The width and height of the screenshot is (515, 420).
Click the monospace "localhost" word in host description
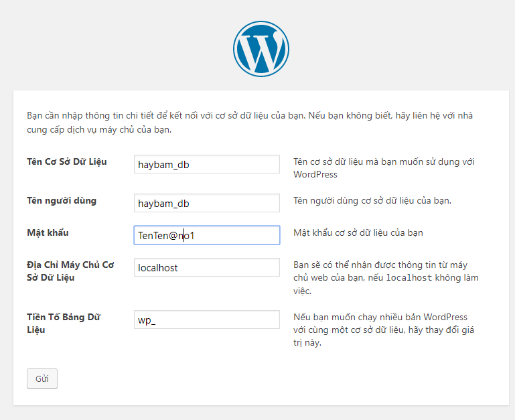pos(409,278)
